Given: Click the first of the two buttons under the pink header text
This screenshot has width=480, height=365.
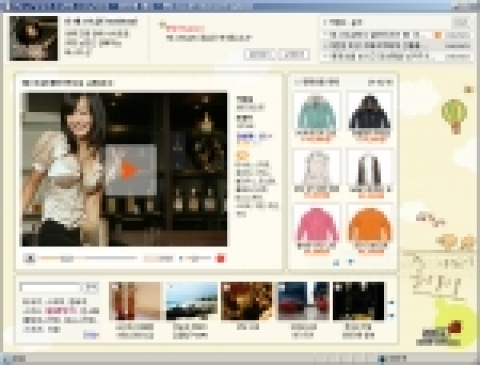Looking at the screenshot, I should [259, 54].
